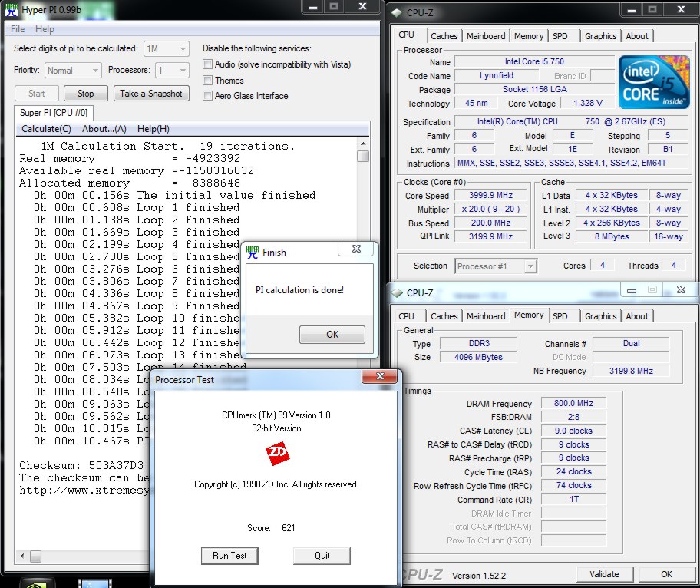Click the Score value 621
The image size is (700, 588).
click(x=289, y=527)
